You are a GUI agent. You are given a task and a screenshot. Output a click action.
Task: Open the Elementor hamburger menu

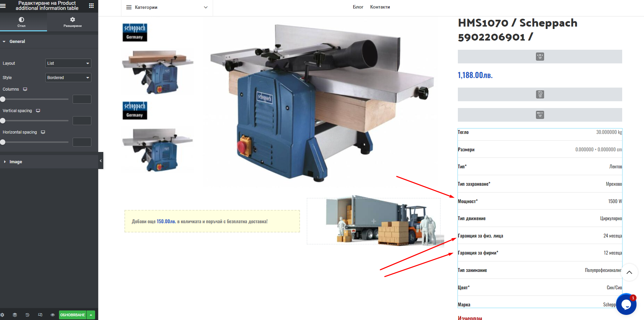3,6
